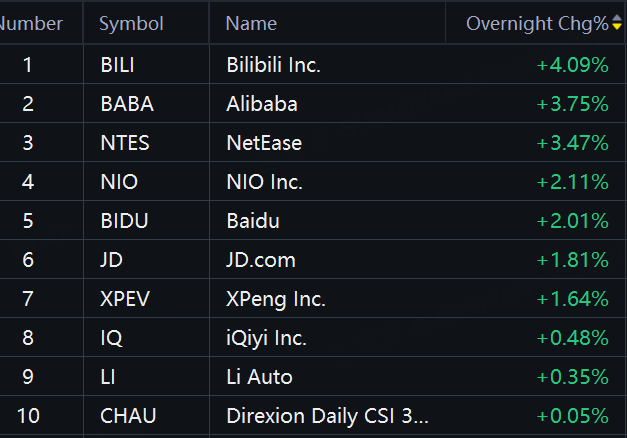Screen dimensions: 627x438
Task: Click Bilibili's +4.09% overnight change
Action: pyautogui.click(x=572, y=65)
